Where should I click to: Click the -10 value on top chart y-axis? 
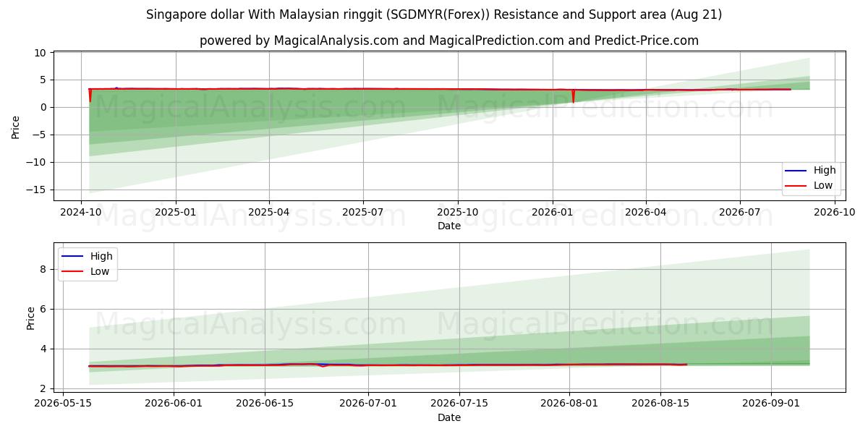click(x=38, y=162)
